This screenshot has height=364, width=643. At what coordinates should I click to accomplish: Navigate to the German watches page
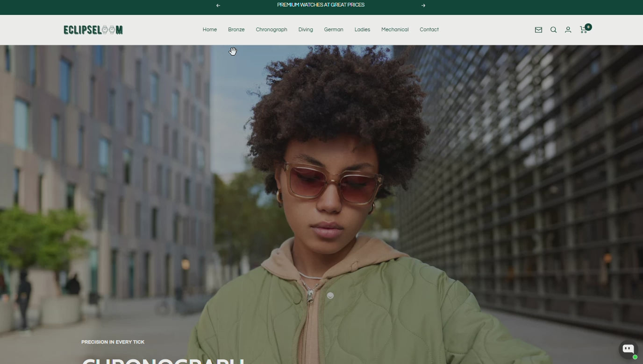pyautogui.click(x=334, y=29)
